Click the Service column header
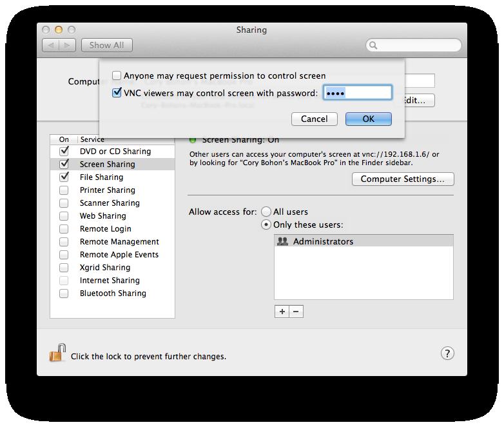This screenshot has width=504, height=427. coord(92,139)
